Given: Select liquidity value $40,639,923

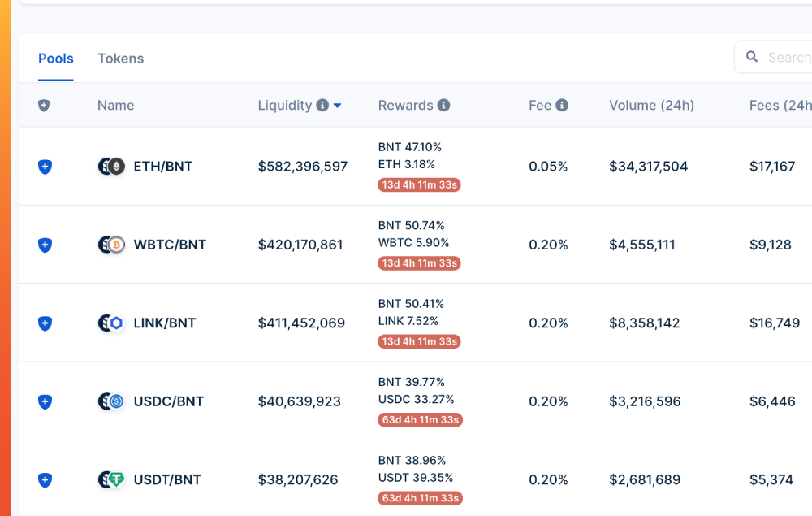Looking at the screenshot, I should (x=300, y=401).
